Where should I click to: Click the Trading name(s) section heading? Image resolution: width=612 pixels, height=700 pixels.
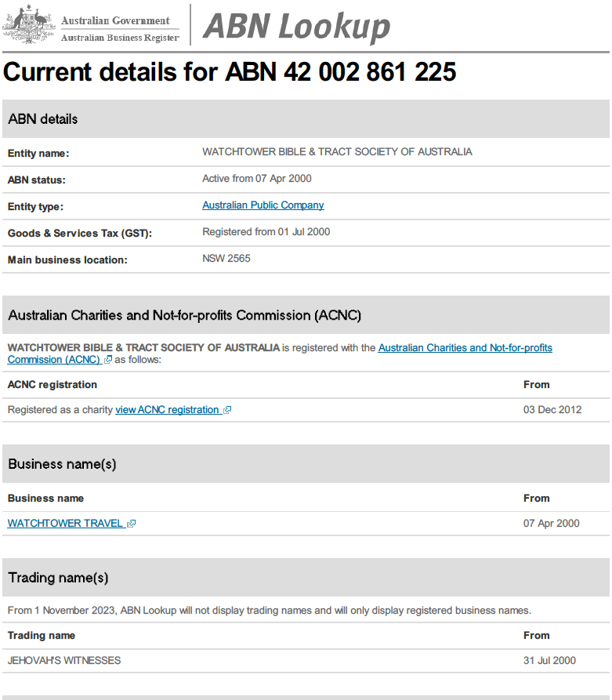click(x=58, y=578)
